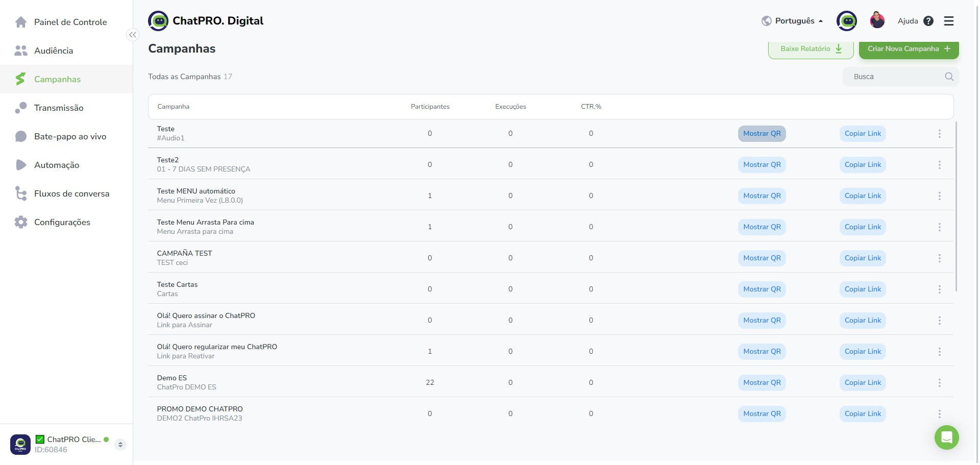Open the user profile photo menu
Image resolution: width=980 pixels, height=465 pixels.
click(x=877, y=20)
